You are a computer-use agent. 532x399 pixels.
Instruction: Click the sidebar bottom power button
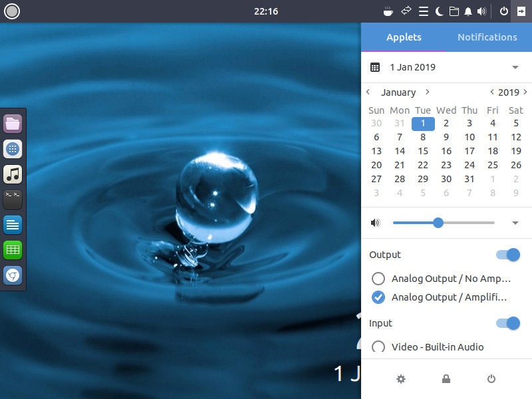click(491, 379)
